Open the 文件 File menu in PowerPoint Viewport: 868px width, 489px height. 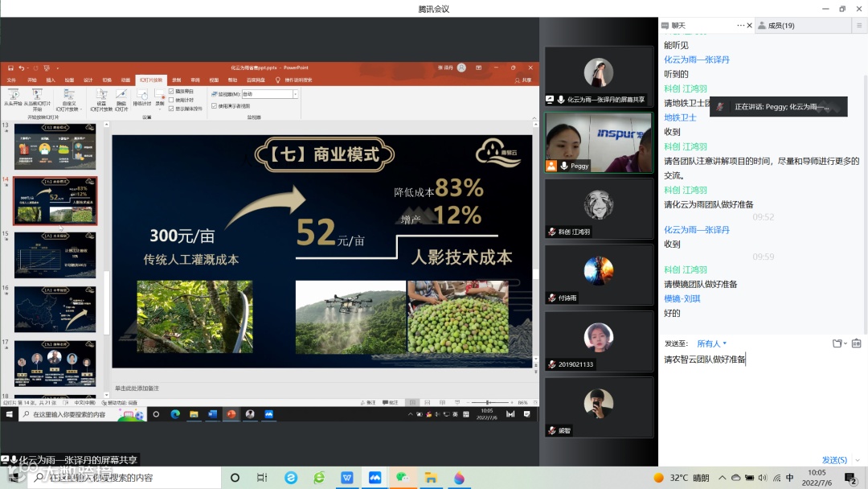click(11, 80)
